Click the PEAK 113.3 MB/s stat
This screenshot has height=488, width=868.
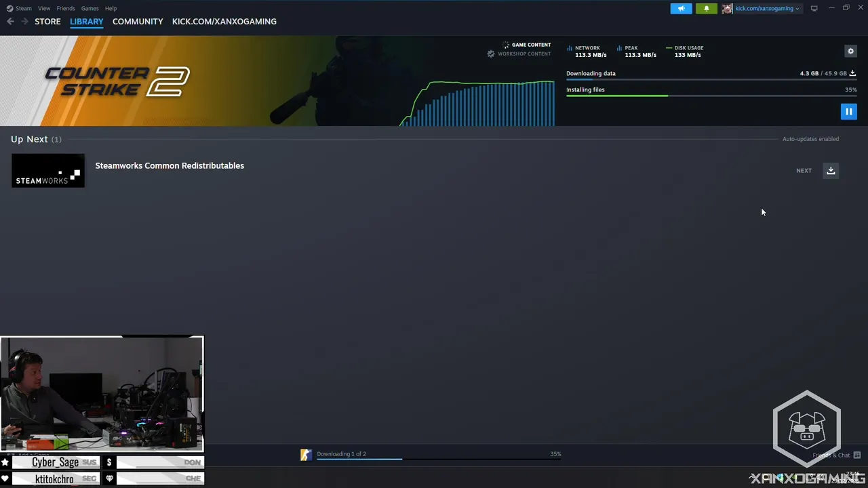(637, 52)
